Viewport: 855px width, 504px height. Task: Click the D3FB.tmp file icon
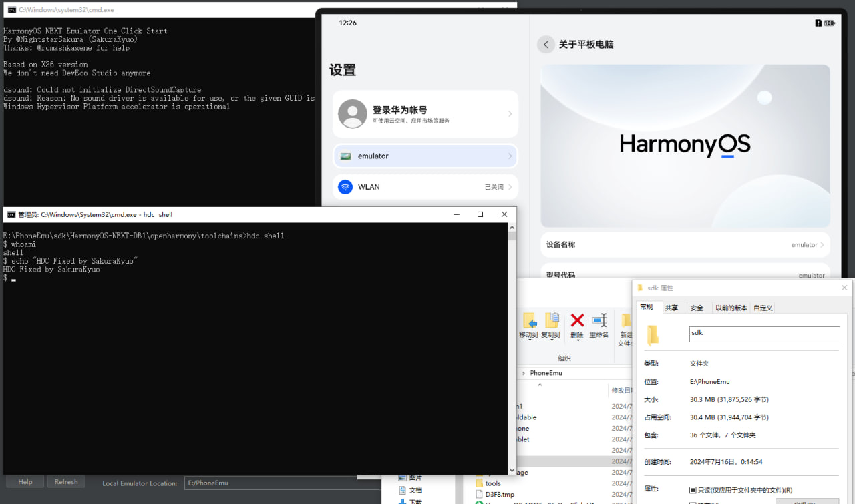click(x=479, y=494)
